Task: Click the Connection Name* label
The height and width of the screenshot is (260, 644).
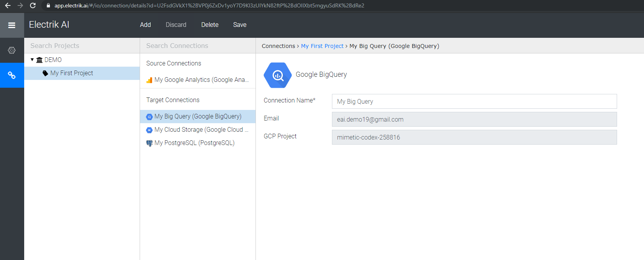Action: point(289,100)
